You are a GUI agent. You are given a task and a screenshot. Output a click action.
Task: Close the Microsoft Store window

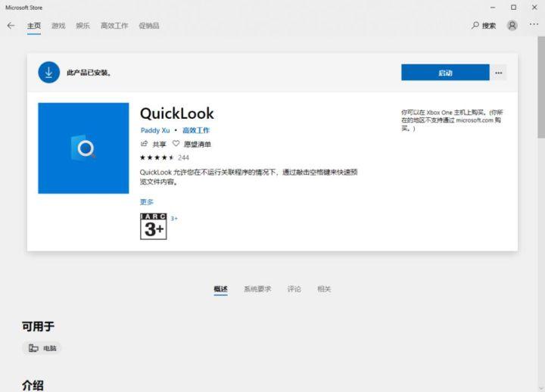(534, 8)
